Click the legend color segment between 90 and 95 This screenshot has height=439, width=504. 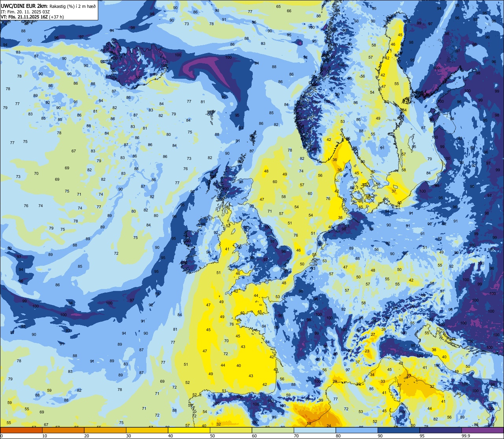[x=398, y=430]
